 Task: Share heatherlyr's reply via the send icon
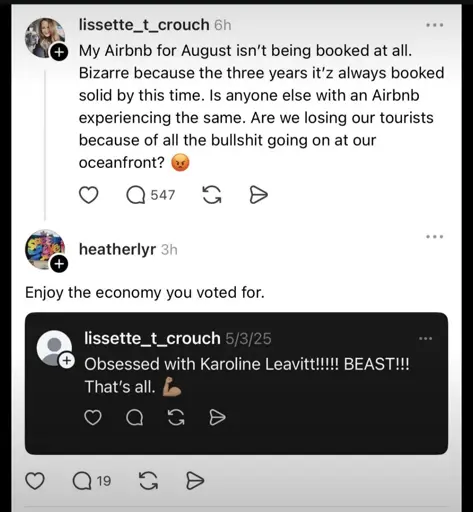coord(195,481)
